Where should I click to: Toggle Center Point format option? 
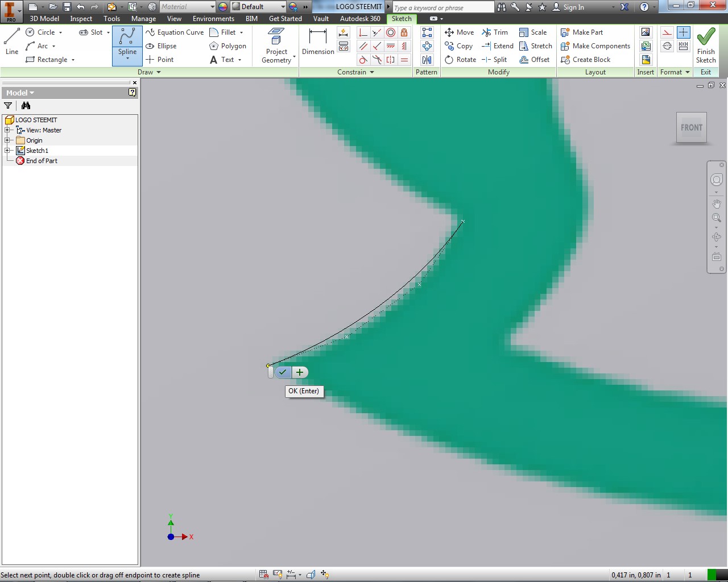pos(683,32)
